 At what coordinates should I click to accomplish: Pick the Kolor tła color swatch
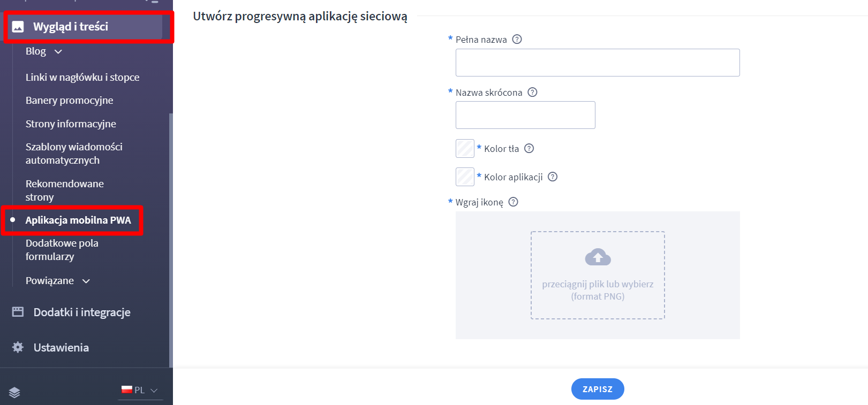click(465, 148)
